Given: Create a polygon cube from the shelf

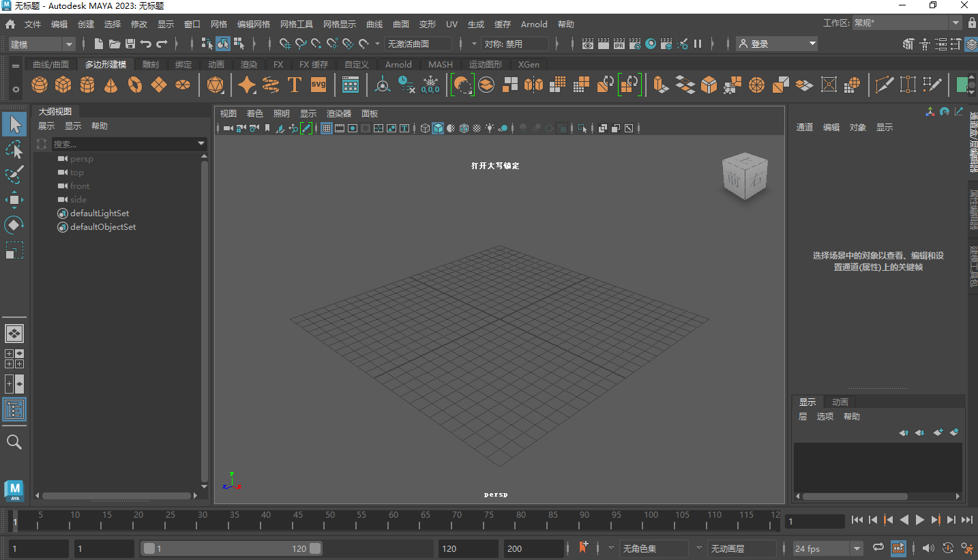Looking at the screenshot, I should pyautogui.click(x=63, y=85).
